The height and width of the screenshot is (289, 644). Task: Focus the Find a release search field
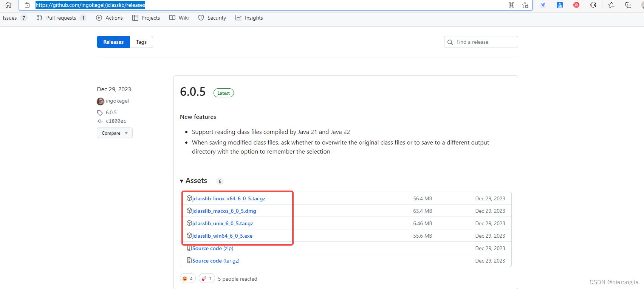(x=481, y=42)
